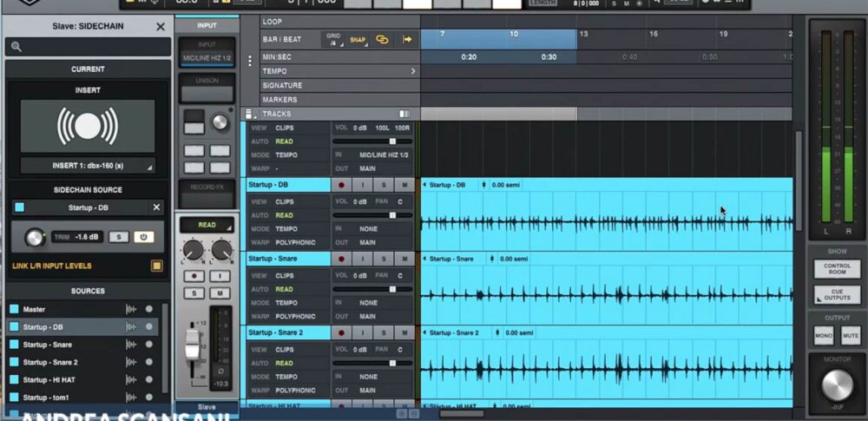868x421 pixels.
Task: Toggle the sidechain power button
Action: [x=143, y=237]
